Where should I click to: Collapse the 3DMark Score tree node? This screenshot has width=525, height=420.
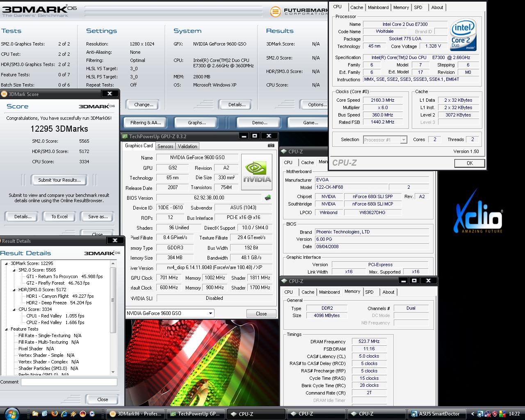(x=7, y=263)
